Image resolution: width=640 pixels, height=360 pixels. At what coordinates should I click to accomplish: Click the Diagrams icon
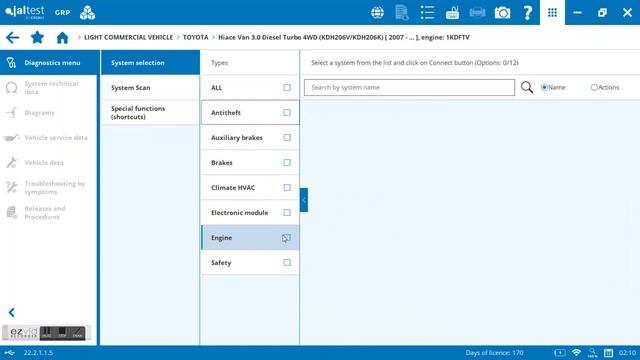(x=11, y=112)
